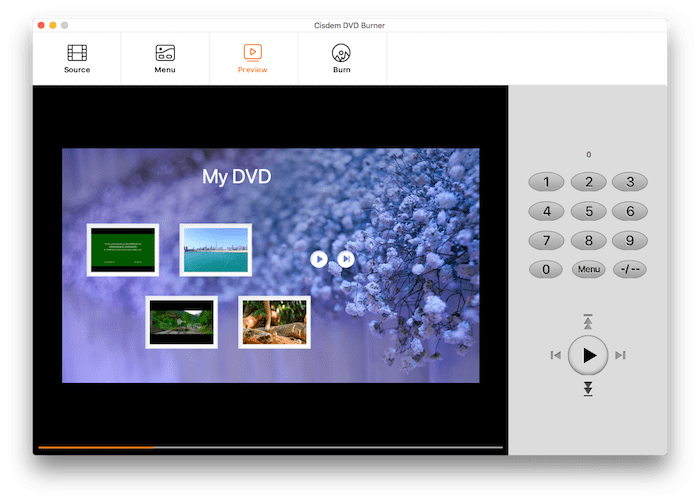Click the preview playback progress bar
Screen dimensions: 700x502
click(270, 447)
